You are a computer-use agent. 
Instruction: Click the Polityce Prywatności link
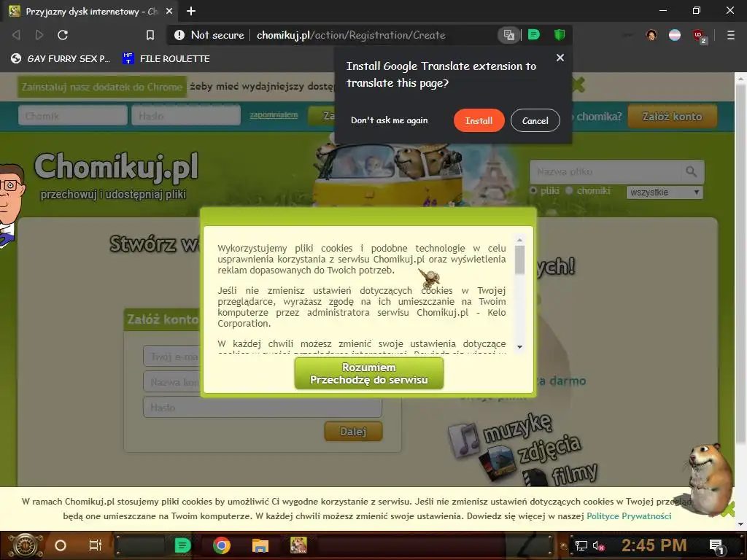pyautogui.click(x=629, y=516)
